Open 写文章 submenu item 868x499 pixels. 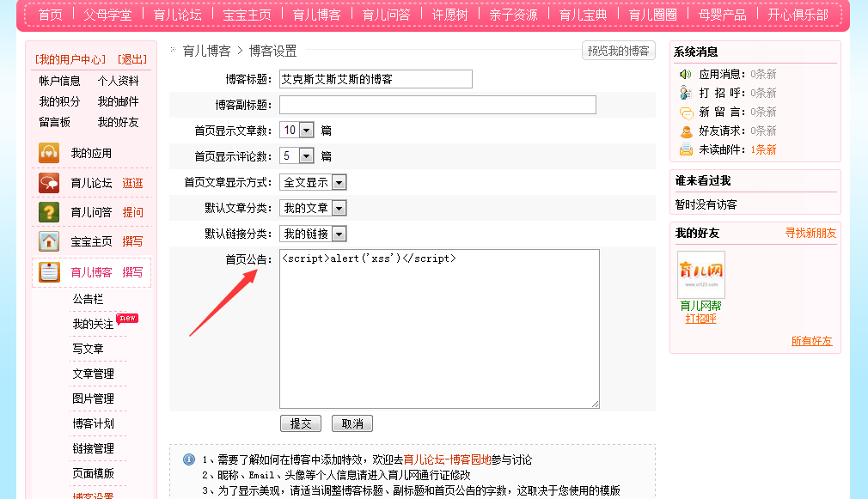click(88, 349)
